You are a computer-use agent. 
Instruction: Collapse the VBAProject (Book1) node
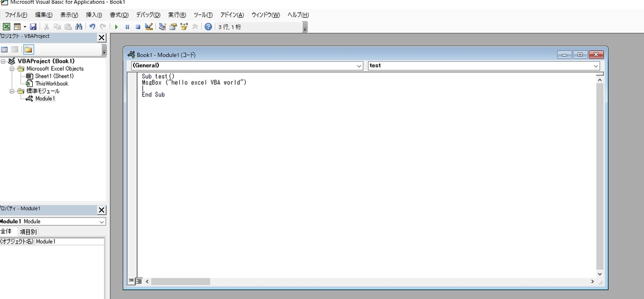(3, 61)
